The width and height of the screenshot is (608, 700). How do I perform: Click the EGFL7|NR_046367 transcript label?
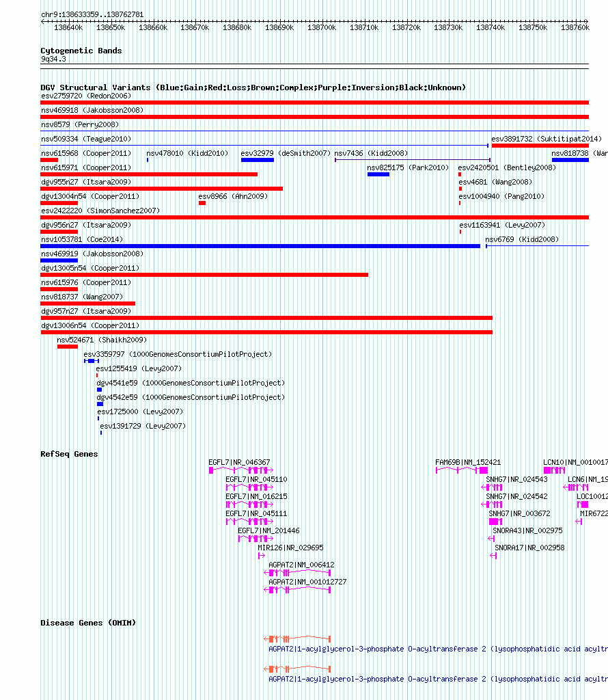[x=239, y=463]
